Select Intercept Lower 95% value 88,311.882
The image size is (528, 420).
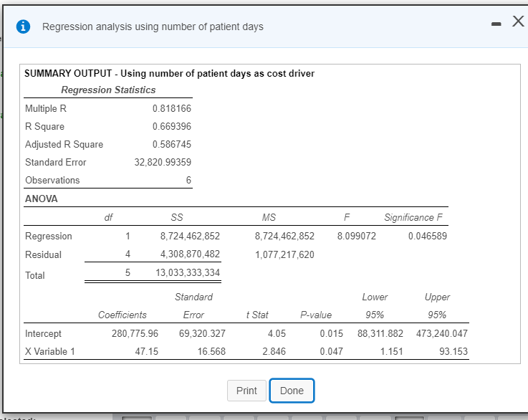coord(380,333)
